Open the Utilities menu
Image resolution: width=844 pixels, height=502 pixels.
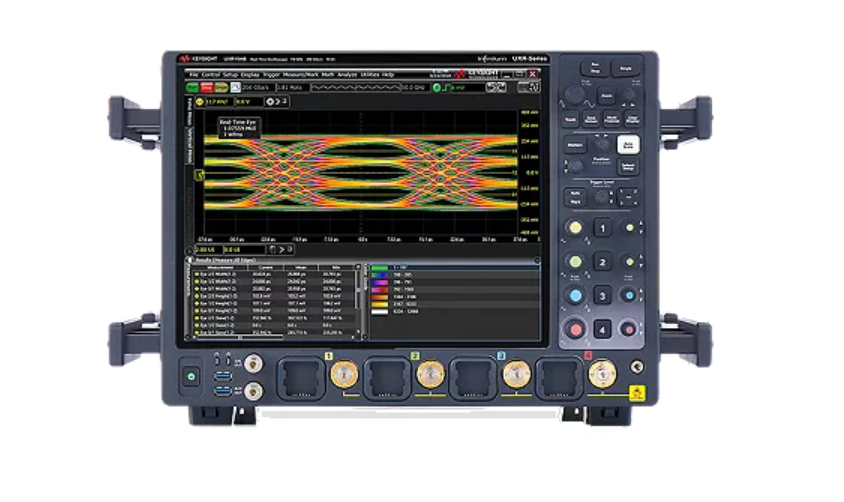point(370,75)
